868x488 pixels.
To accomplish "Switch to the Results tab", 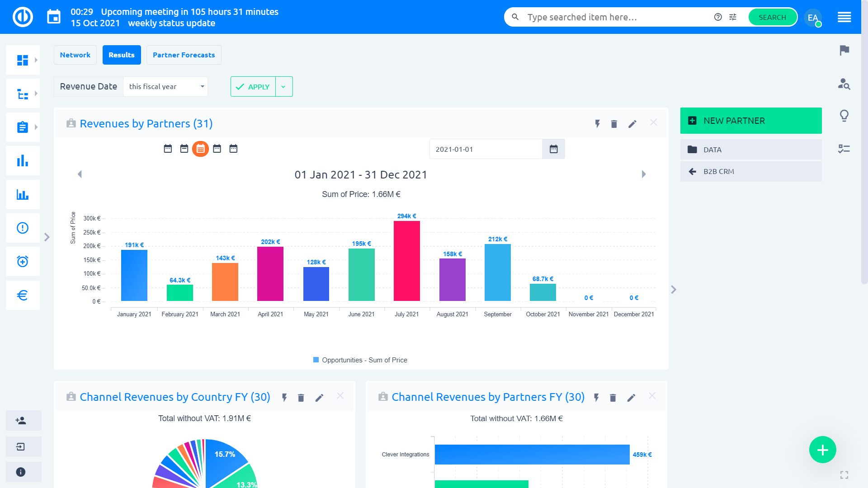I will click(x=122, y=55).
